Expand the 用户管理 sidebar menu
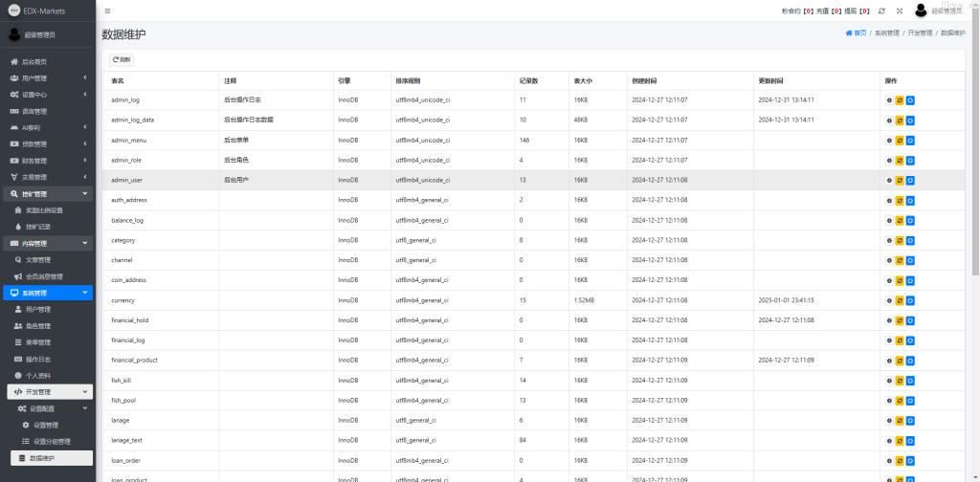The width and height of the screenshot is (980, 482). 48,78
